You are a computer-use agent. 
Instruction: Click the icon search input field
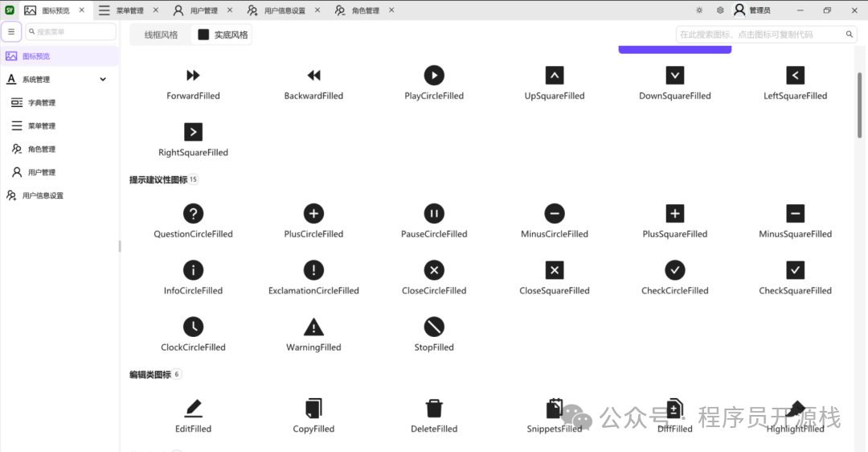[x=759, y=35]
